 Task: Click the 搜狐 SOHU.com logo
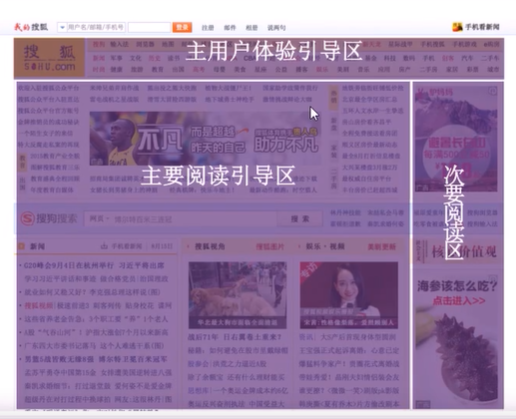(x=49, y=58)
